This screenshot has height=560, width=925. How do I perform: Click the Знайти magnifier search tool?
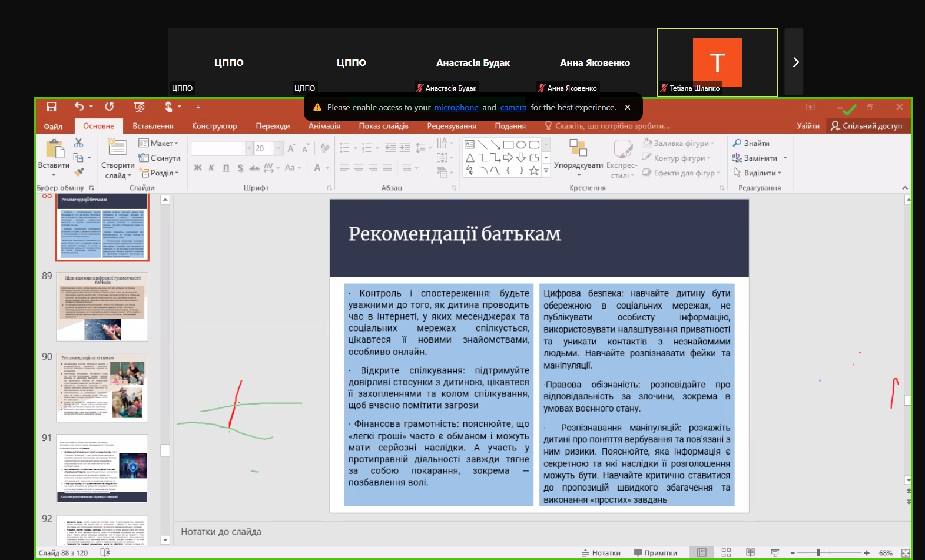point(751,143)
